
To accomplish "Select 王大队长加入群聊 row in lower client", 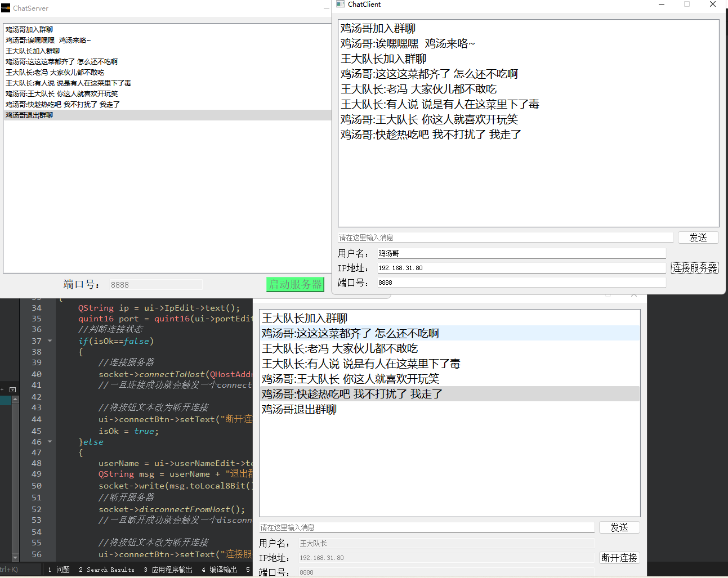I will [x=450, y=318].
